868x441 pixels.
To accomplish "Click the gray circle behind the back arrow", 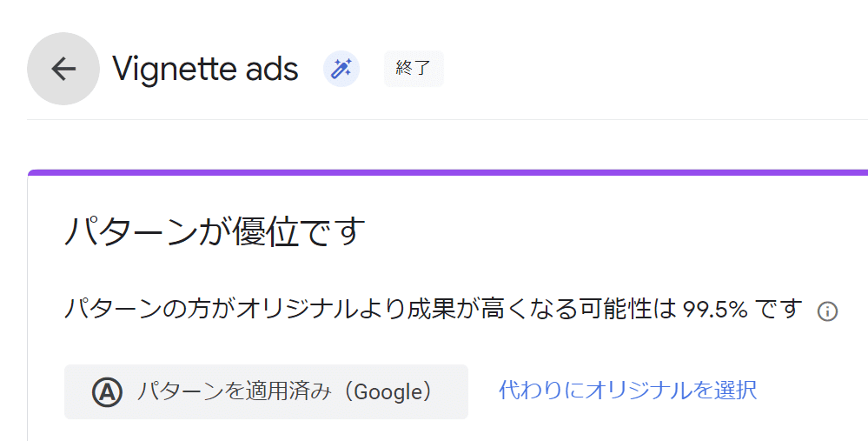I will click(x=63, y=69).
